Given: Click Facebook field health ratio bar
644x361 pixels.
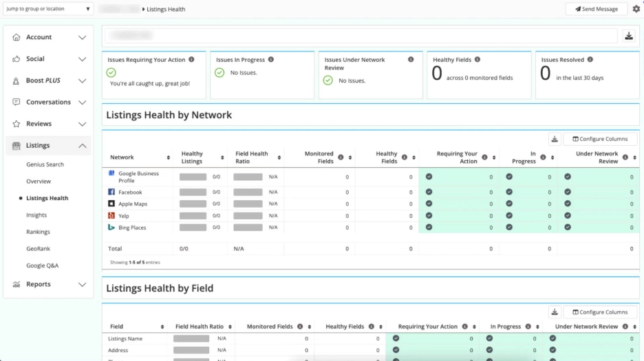Looking at the screenshot, I should [x=248, y=192].
